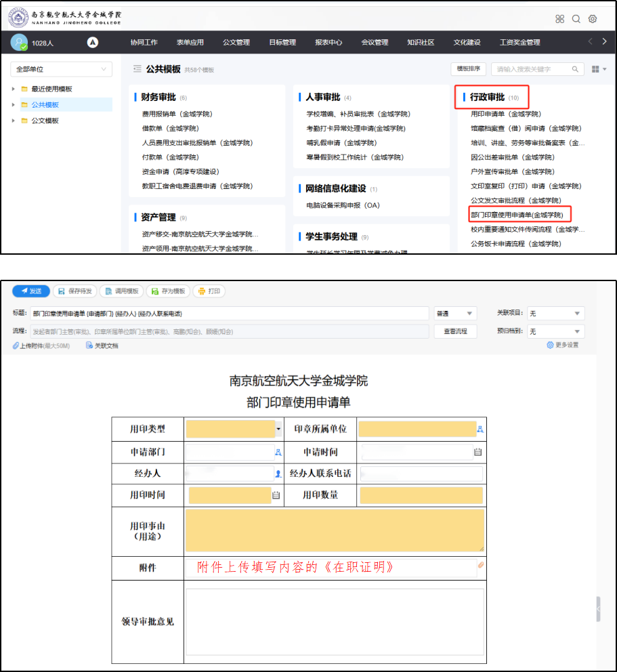Click the 发送 send button
The image size is (617, 672).
tap(31, 291)
